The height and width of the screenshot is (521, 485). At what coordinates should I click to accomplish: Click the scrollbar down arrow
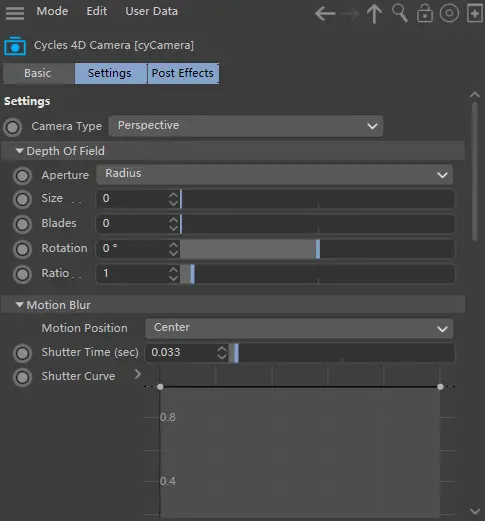[x=475, y=511]
